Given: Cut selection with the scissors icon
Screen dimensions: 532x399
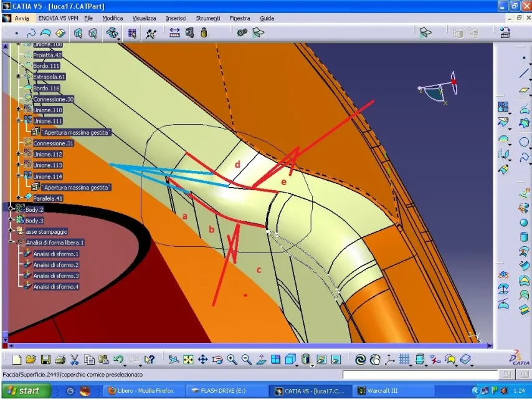Looking at the screenshot, I should click(74, 359).
